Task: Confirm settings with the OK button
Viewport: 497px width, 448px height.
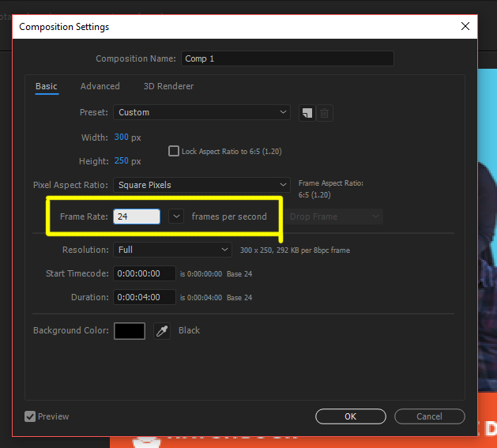Action: [351, 416]
